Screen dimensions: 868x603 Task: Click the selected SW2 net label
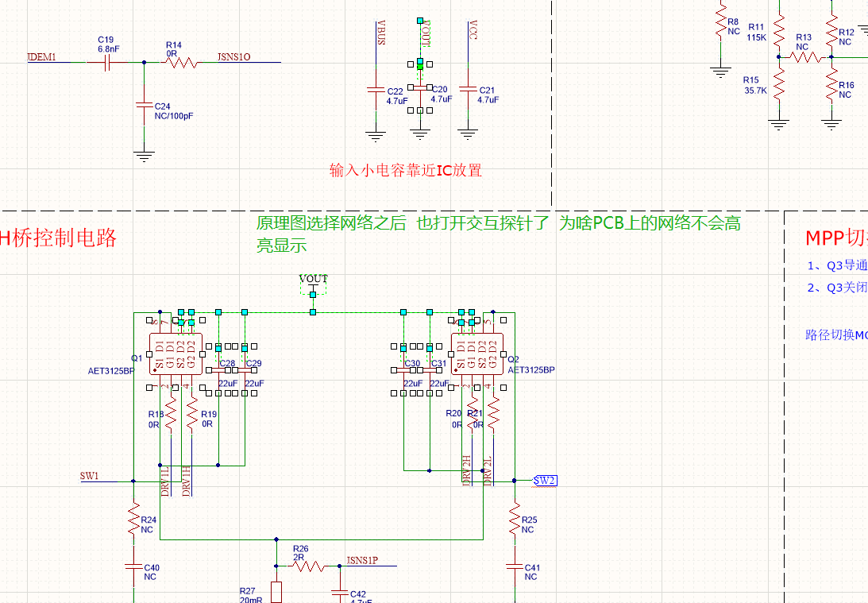(x=546, y=480)
